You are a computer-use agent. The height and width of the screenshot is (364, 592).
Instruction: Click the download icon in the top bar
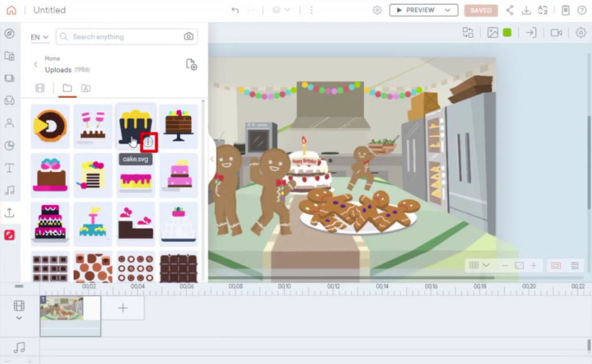coord(526,10)
